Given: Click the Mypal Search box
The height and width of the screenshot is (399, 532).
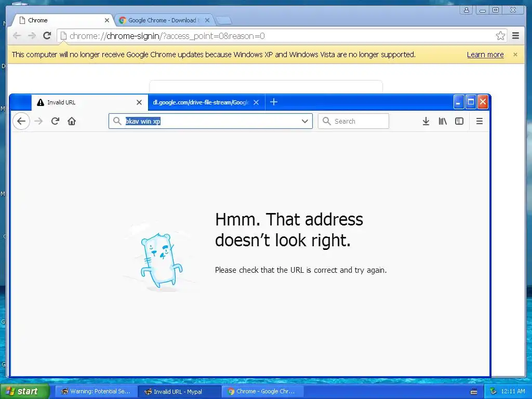Looking at the screenshot, I should click(353, 121).
